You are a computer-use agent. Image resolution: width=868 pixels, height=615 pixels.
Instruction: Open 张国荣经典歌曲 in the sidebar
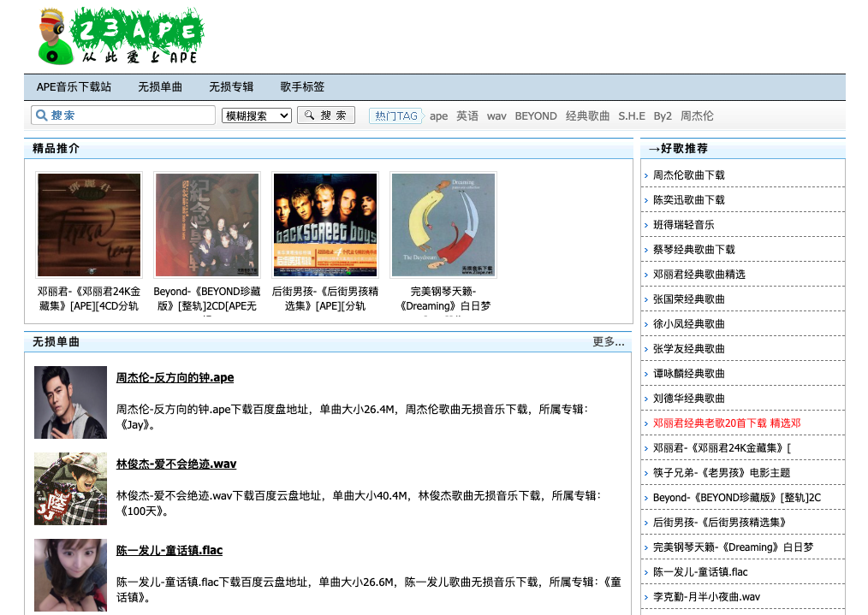[688, 299]
